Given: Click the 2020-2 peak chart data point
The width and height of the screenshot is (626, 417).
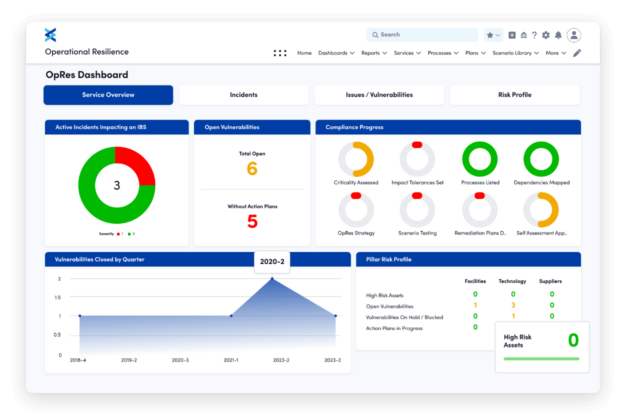Looking at the screenshot, I should (x=272, y=278).
